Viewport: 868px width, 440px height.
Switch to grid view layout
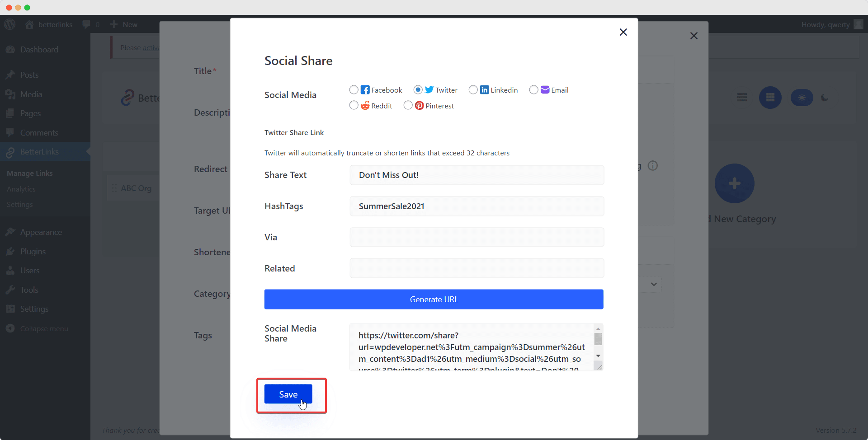770,97
